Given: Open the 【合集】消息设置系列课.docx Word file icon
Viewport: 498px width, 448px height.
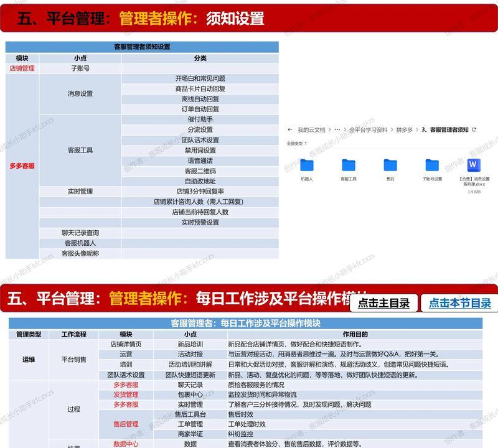Looking at the screenshot, I should [474, 165].
